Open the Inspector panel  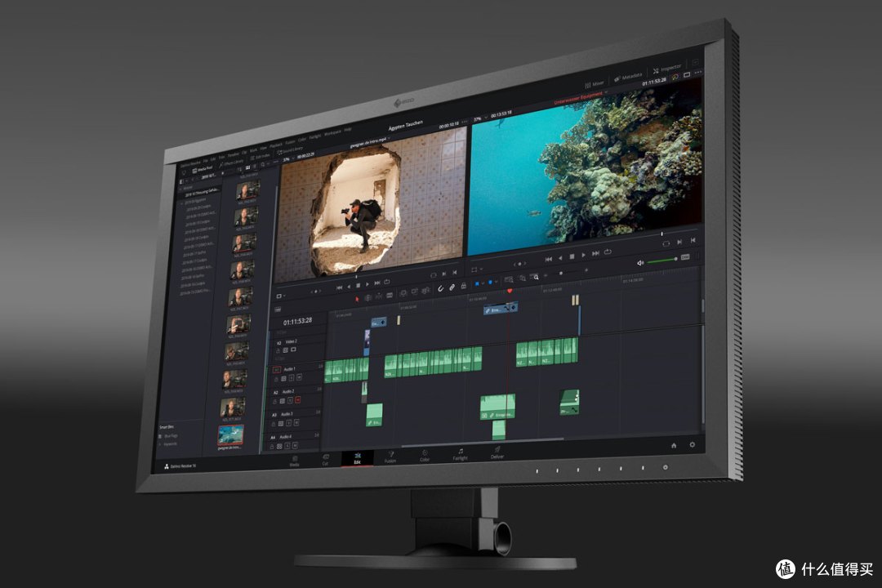coord(667,69)
